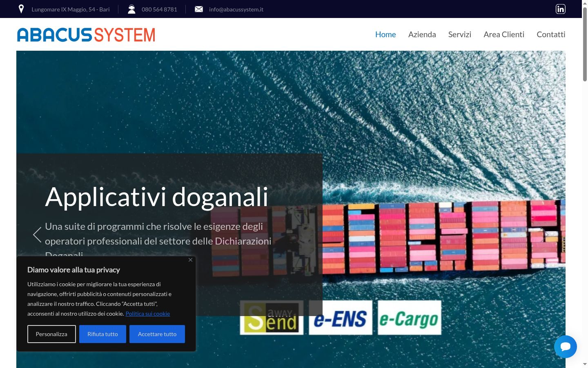Click the location pin icon
This screenshot has width=588, height=368.
pyautogui.click(x=21, y=9)
